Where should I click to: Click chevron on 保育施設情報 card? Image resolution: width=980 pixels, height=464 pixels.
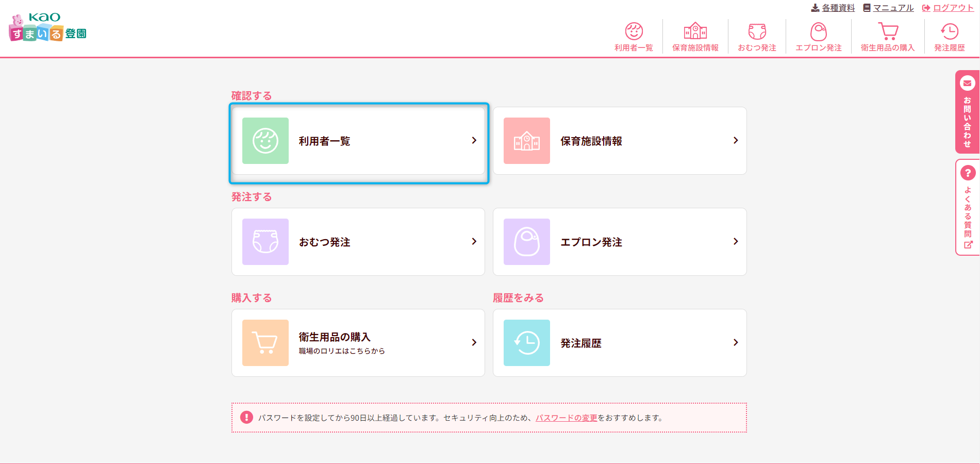tap(736, 141)
